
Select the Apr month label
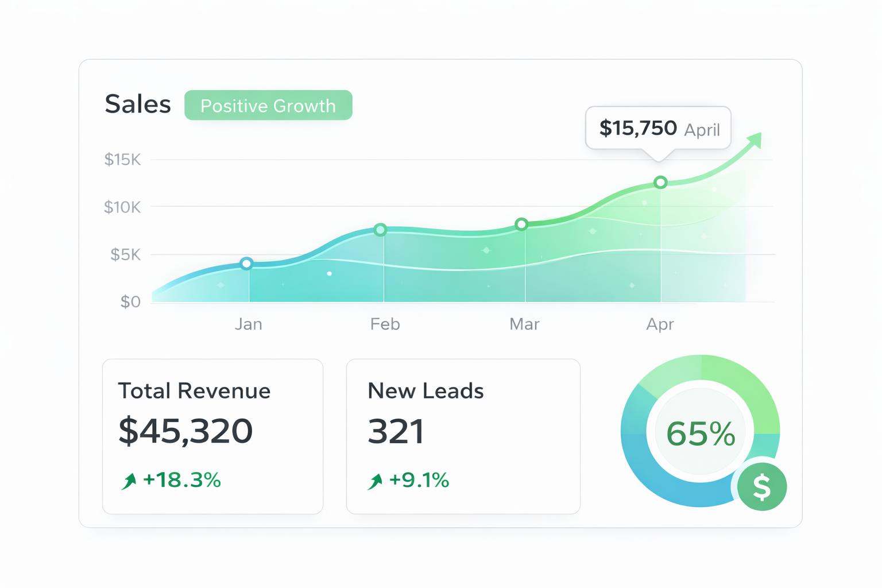[x=660, y=324]
